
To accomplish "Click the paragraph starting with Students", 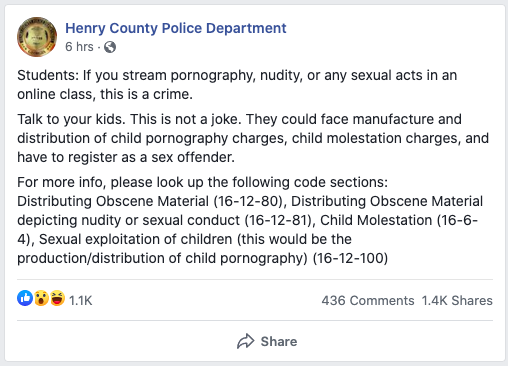I will 237,85.
